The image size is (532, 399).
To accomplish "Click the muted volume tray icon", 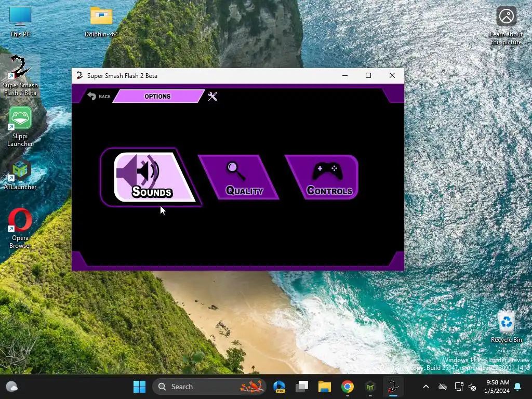I will [472, 387].
